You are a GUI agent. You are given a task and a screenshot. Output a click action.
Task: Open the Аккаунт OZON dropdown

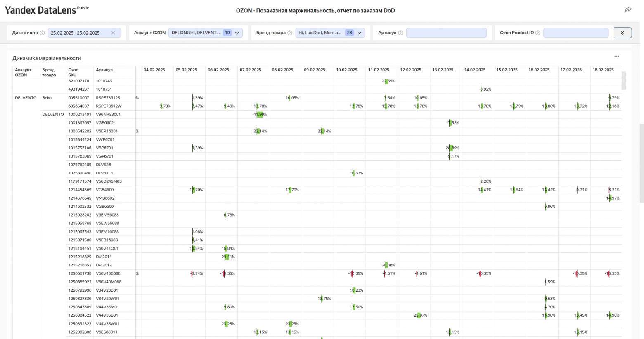coord(205,33)
